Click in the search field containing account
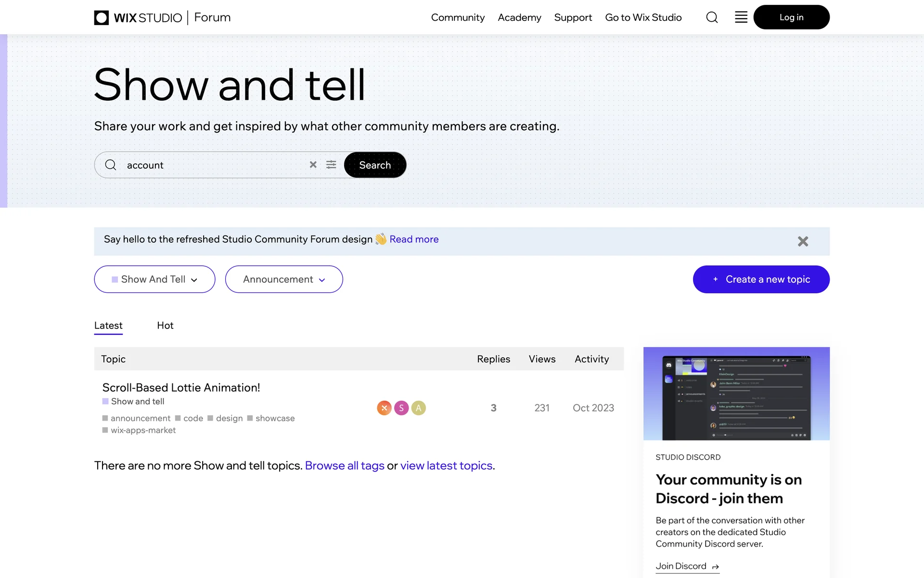 pyautogui.click(x=212, y=165)
